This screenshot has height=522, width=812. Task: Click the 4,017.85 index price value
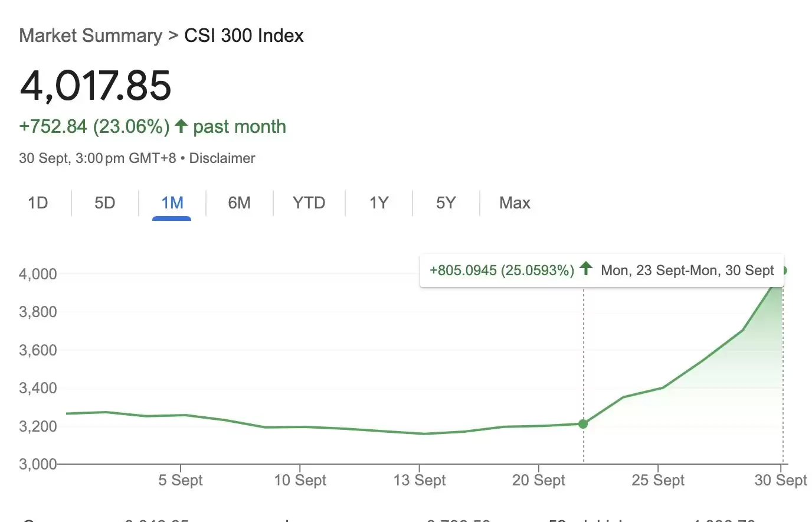tap(96, 86)
